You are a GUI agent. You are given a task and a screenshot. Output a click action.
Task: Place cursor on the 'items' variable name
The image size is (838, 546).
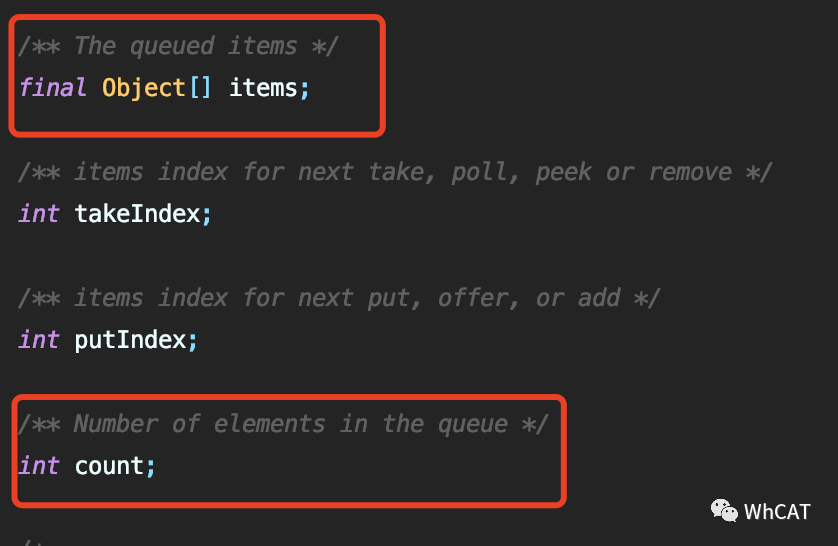[x=263, y=88]
